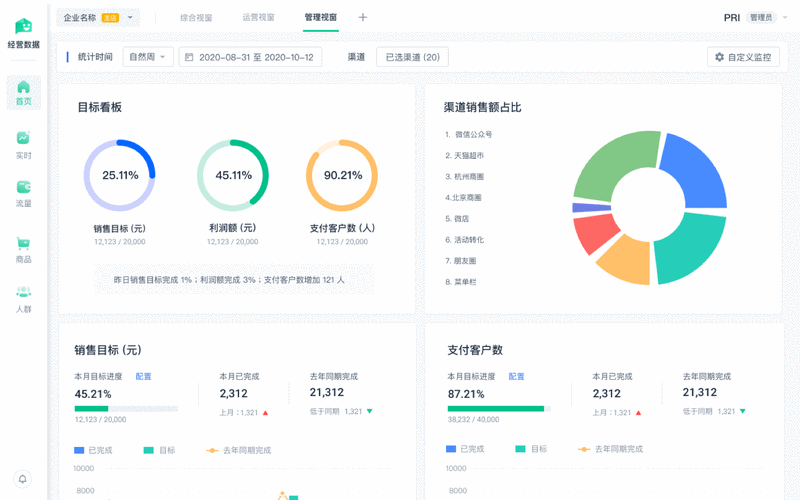Select the 流量 traffic wallet icon
This screenshot has width=800, height=500.
tap(23, 187)
